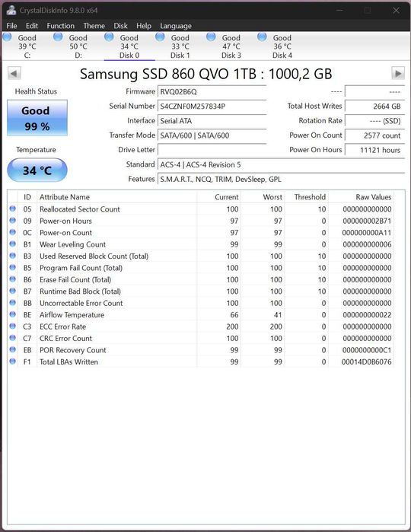
Task: Switch to the C: drive tab
Action: tap(27, 46)
